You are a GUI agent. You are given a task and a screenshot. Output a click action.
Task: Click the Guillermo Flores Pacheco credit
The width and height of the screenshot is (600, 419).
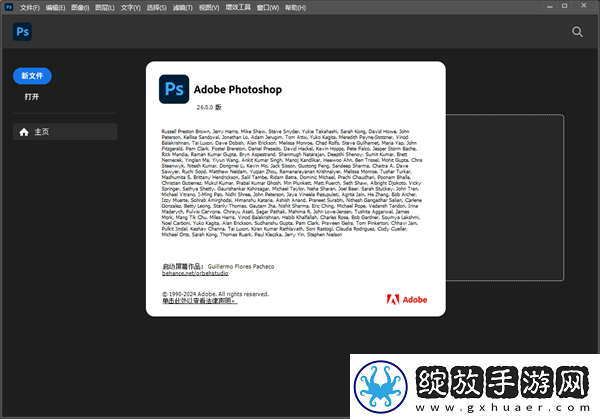(241, 266)
